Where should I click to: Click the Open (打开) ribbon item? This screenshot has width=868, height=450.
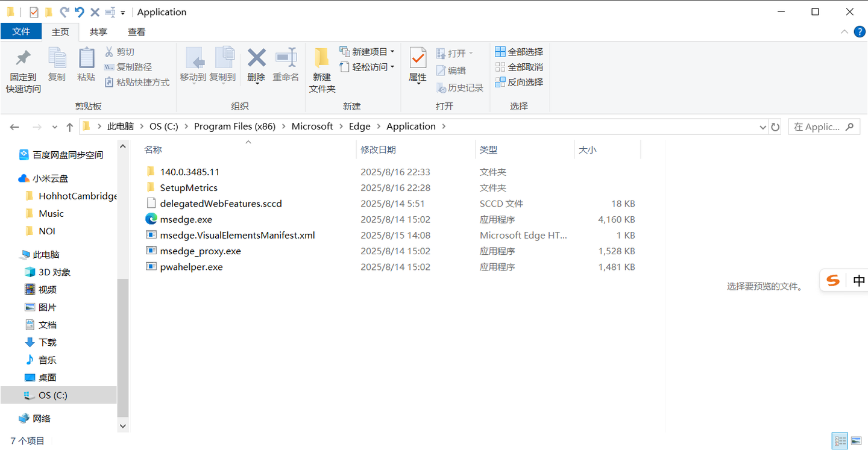[455, 54]
